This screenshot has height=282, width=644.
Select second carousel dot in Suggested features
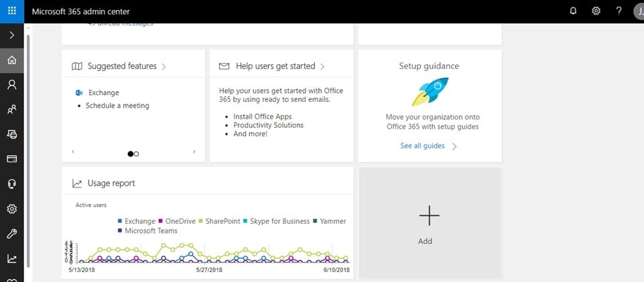point(136,154)
